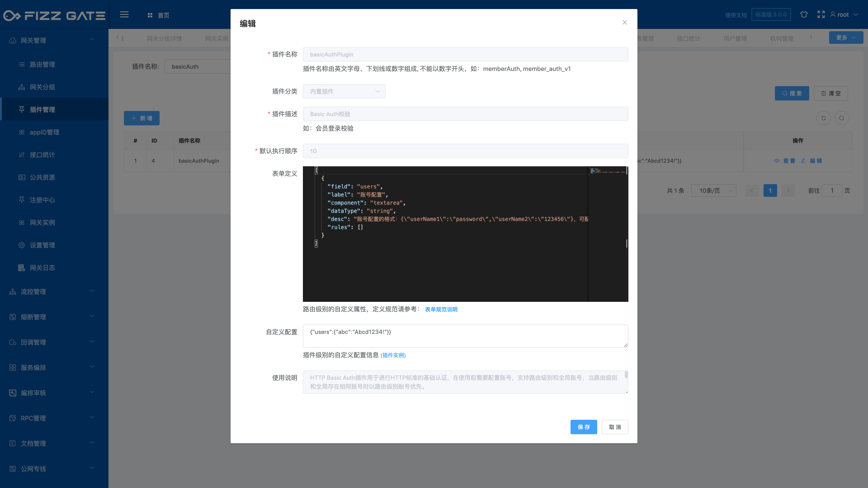
Task: Open 路由管理 in the sidebar
Action: tap(42, 64)
